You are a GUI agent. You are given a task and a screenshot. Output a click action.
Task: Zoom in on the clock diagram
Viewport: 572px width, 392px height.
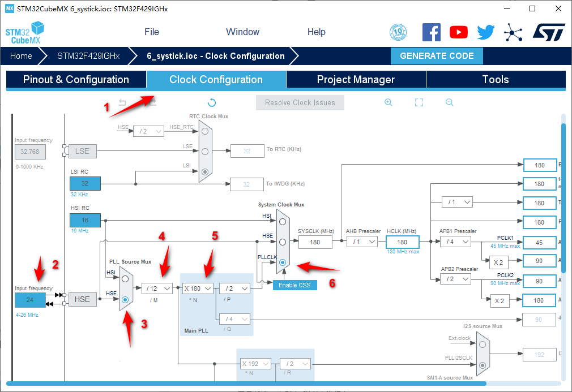(x=389, y=102)
